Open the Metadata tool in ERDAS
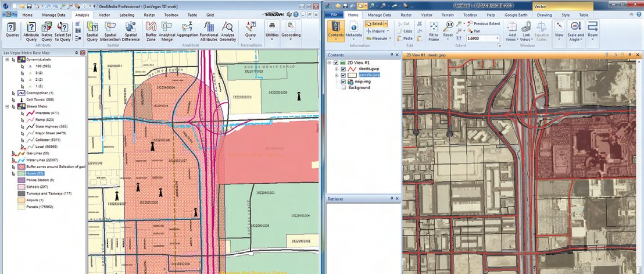The height and width of the screenshot is (274, 644). tap(353, 30)
